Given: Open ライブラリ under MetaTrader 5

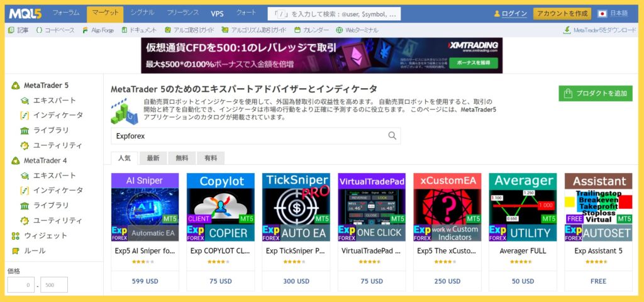Looking at the screenshot, I should [x=51, y=130].
